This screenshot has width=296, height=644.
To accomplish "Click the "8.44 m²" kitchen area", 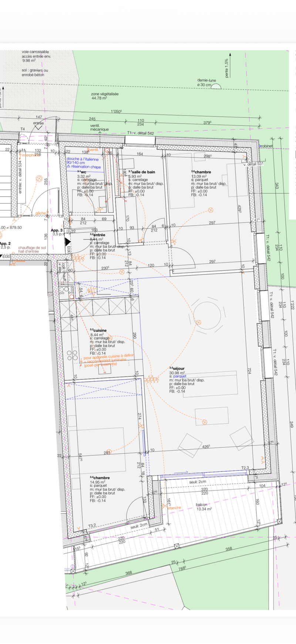I will coord(97,335).
